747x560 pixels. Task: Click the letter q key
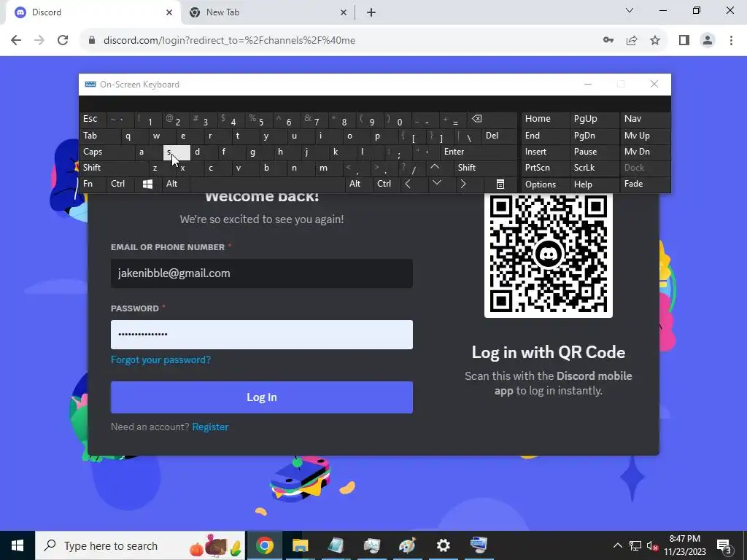click(135, 136)
